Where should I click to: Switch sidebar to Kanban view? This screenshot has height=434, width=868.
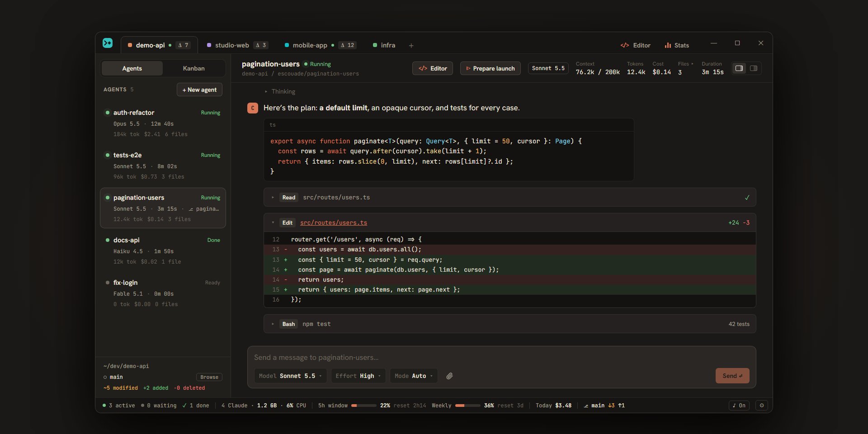tap(194, 68)
